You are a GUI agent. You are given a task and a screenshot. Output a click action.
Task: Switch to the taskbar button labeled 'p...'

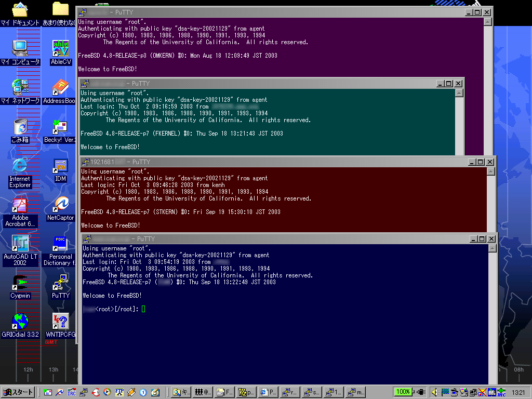click(x=247, y=392)
